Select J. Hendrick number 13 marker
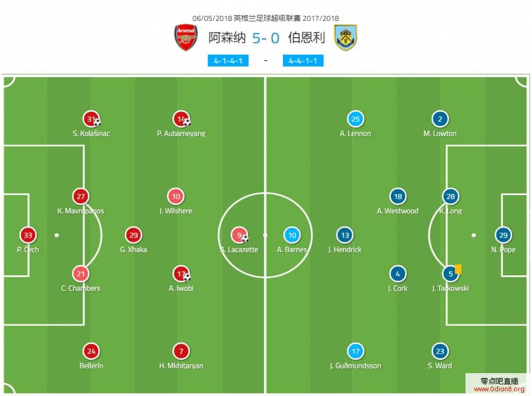 (345, 235)
